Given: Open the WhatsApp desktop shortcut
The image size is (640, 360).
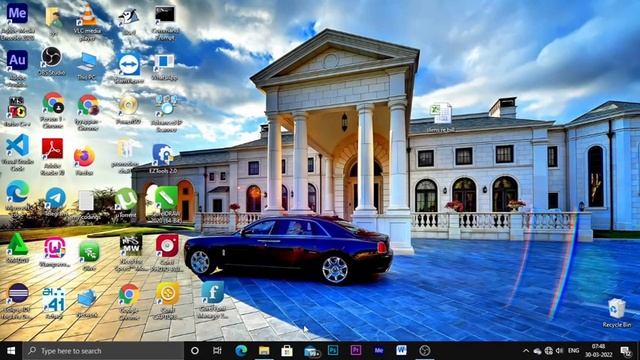Looking at the screenshot, I should tap(164, 67).
